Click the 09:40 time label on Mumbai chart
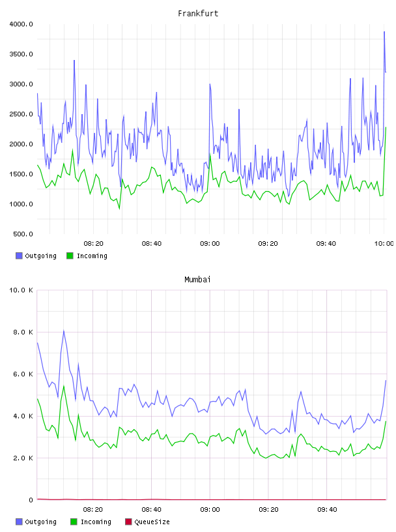 (327, 510)
